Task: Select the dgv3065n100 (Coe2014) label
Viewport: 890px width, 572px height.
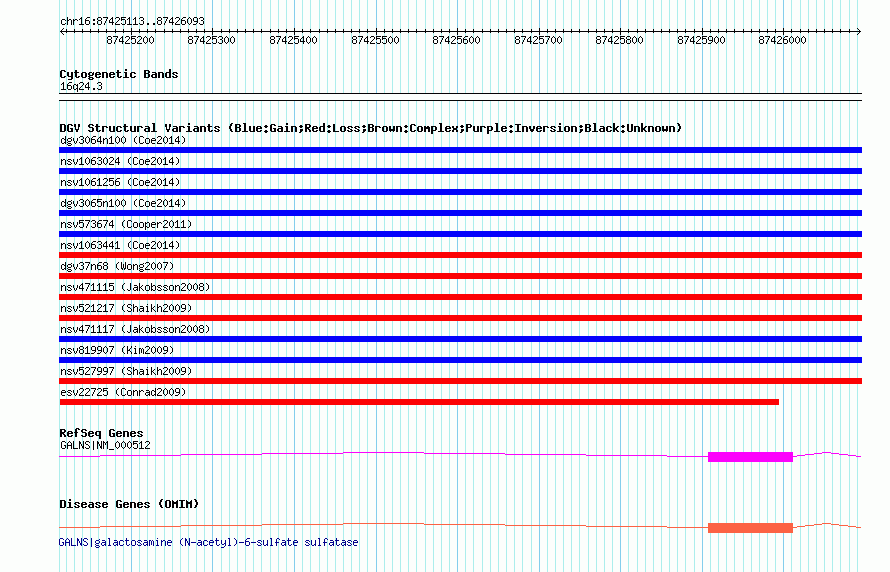Action: [123, 203]
